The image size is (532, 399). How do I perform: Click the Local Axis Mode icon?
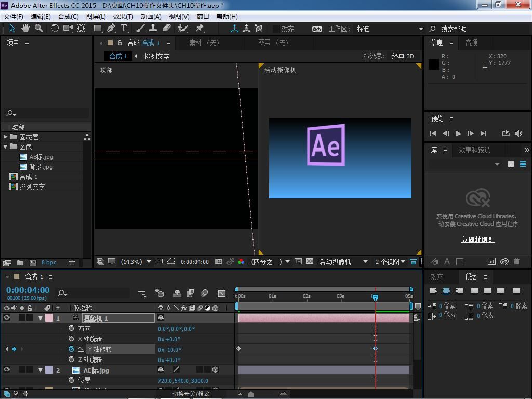(x=234, y=29)
